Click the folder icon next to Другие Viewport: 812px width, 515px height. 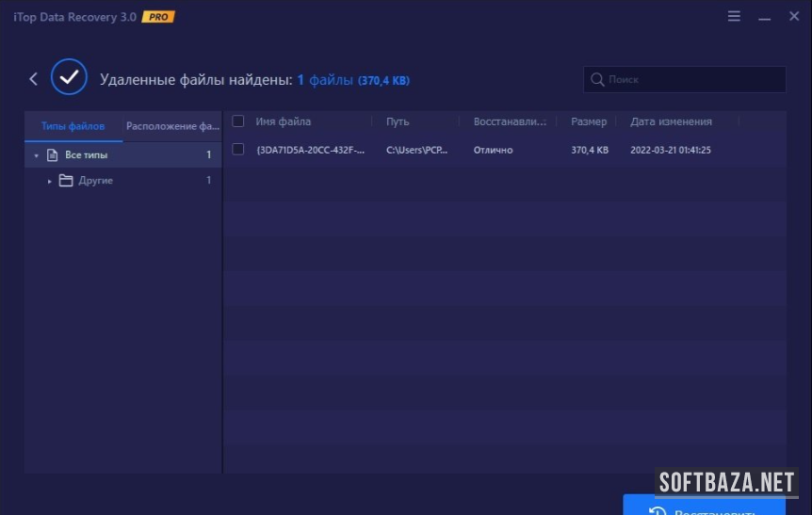[x=66, y=181]
